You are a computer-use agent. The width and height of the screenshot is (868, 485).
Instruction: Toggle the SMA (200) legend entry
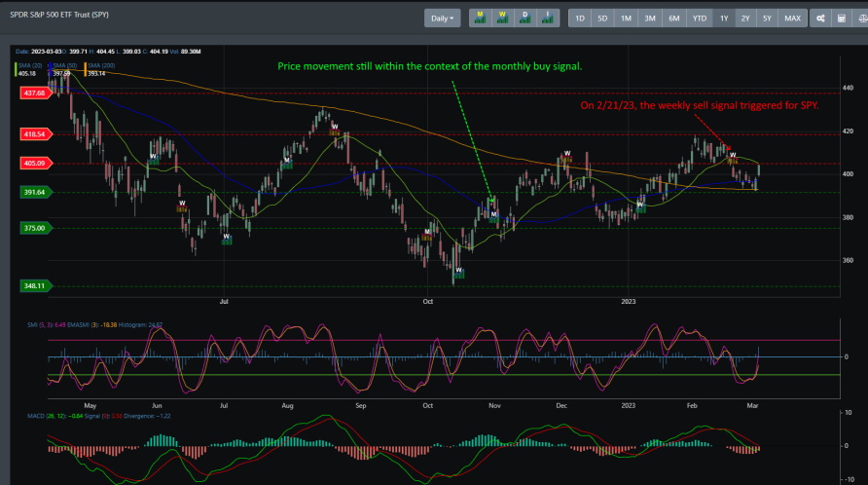click(100, 69)
